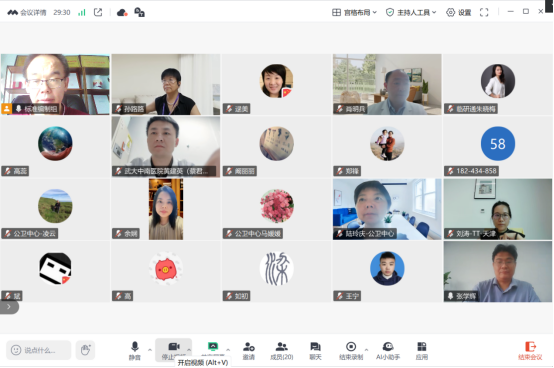554x368 pixels.
Task: Open 设置 settings in the top bar
Action: (459, 12)
